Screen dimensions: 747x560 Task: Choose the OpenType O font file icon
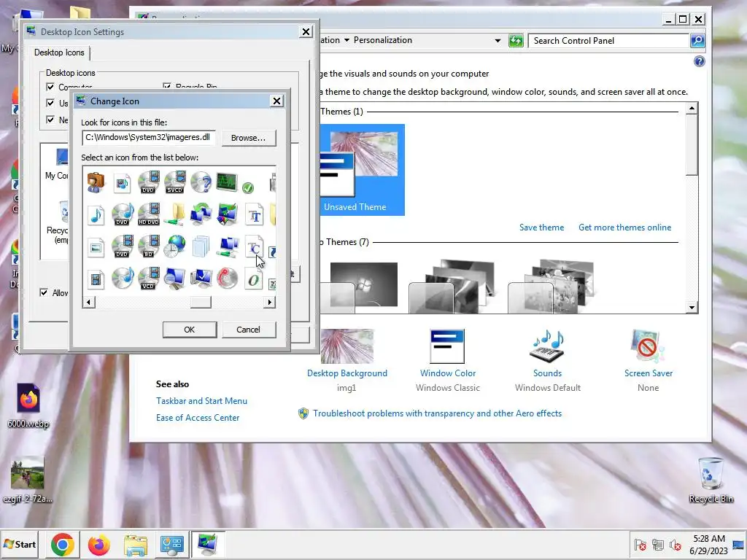coord(254,279)
